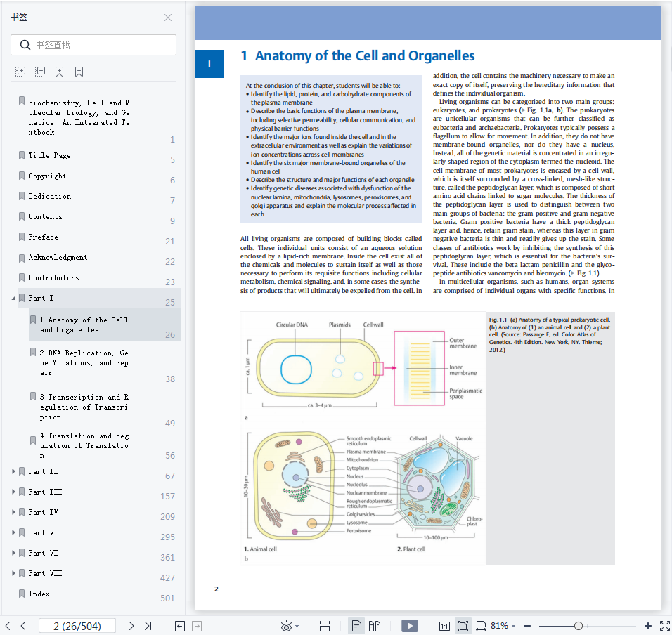Enter full screen mode

tap(665, 626)
